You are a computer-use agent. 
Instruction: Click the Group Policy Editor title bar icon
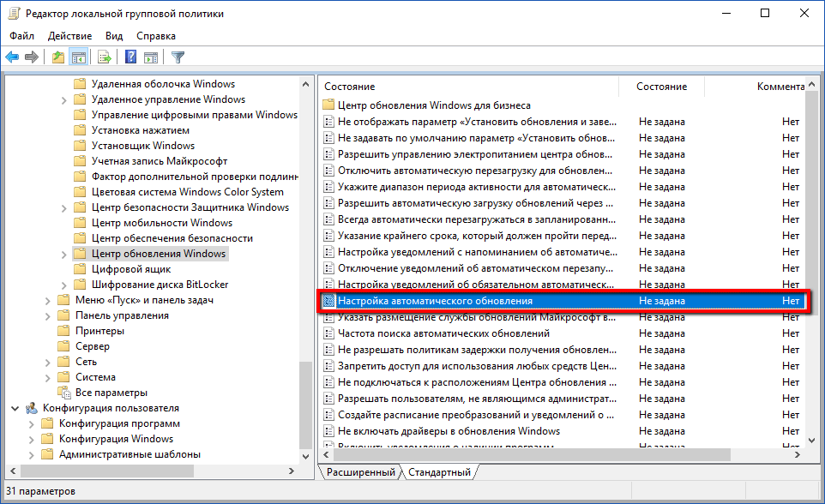coord(14,13)
